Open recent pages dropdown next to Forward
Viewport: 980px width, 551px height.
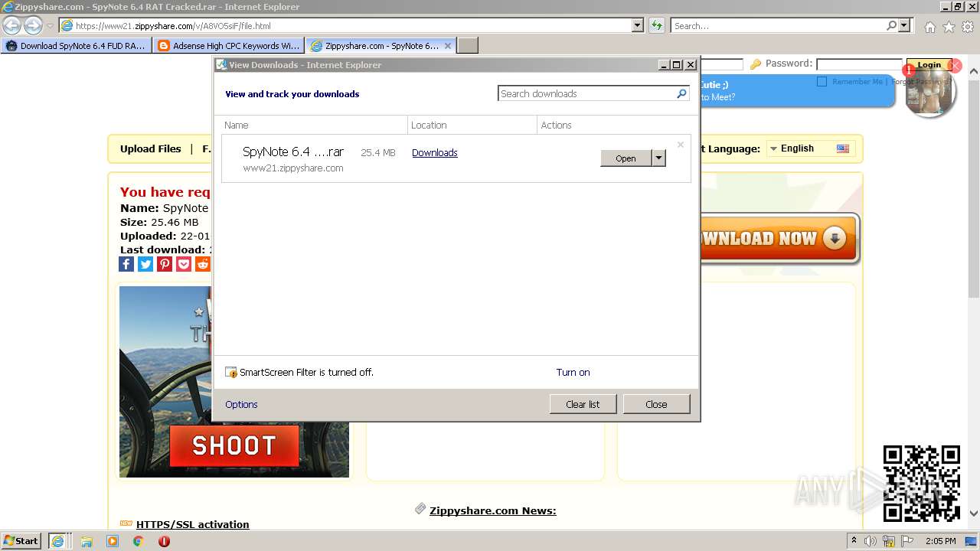(50, 26)
